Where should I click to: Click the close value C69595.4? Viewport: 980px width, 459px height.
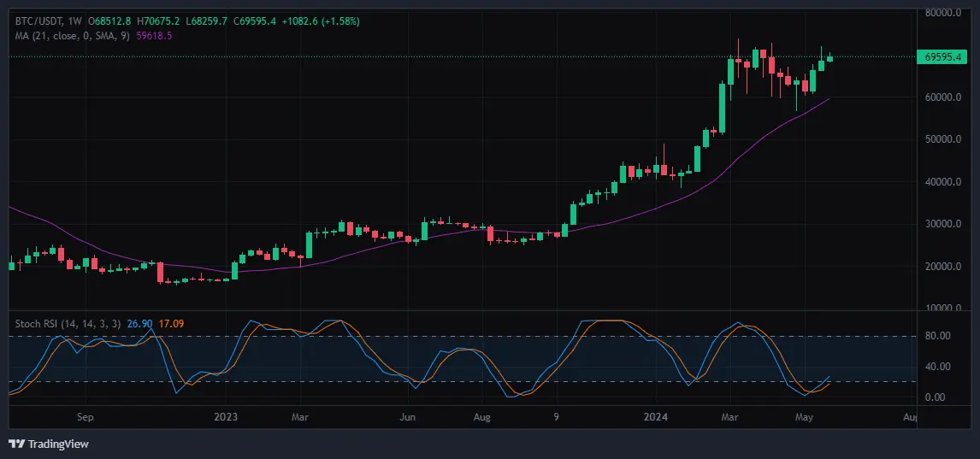coord(256,21)
